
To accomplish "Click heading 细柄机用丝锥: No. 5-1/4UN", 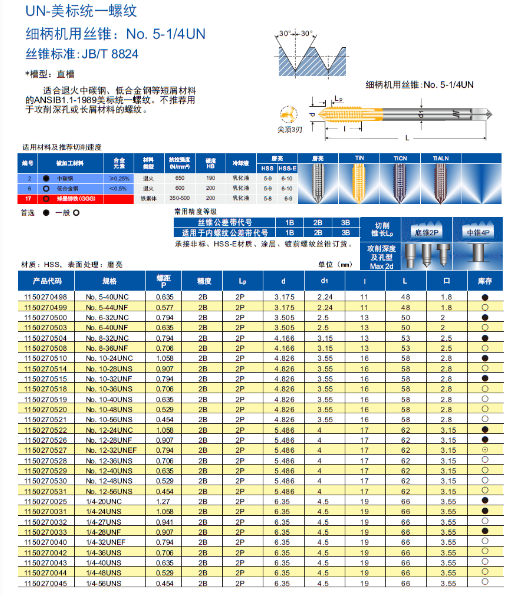I will pyautogui.click(x=115, y=34).
